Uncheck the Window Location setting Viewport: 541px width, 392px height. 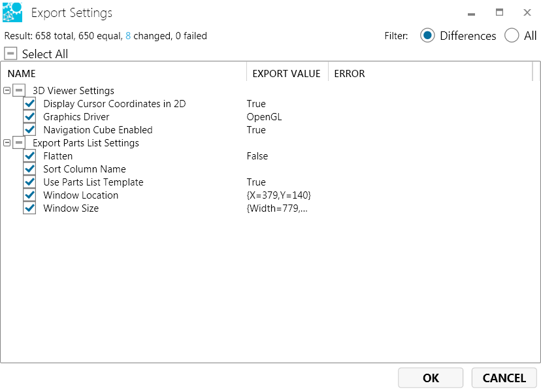29,195
